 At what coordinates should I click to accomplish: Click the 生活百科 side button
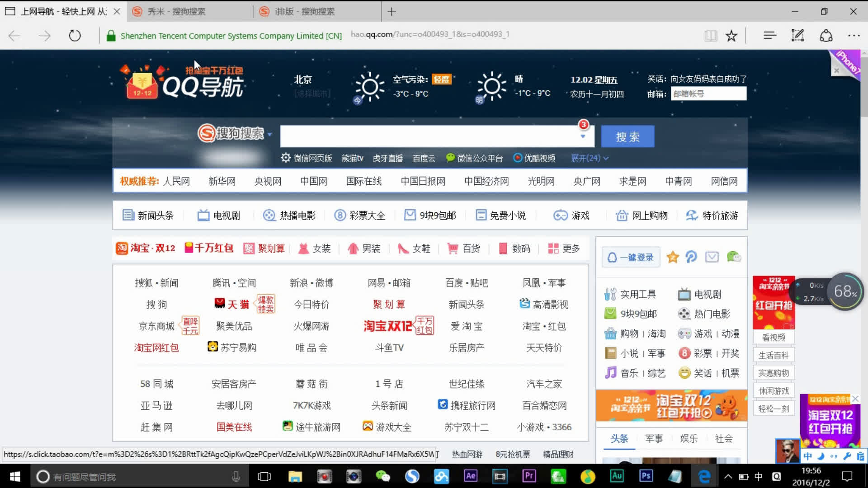click(x=774, y=355)
